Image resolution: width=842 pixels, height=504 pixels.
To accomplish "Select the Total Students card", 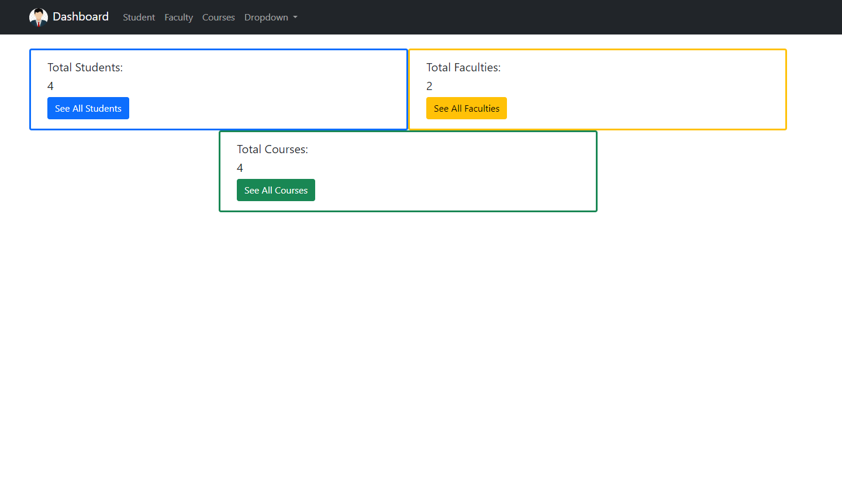I will tap(218, 89).
